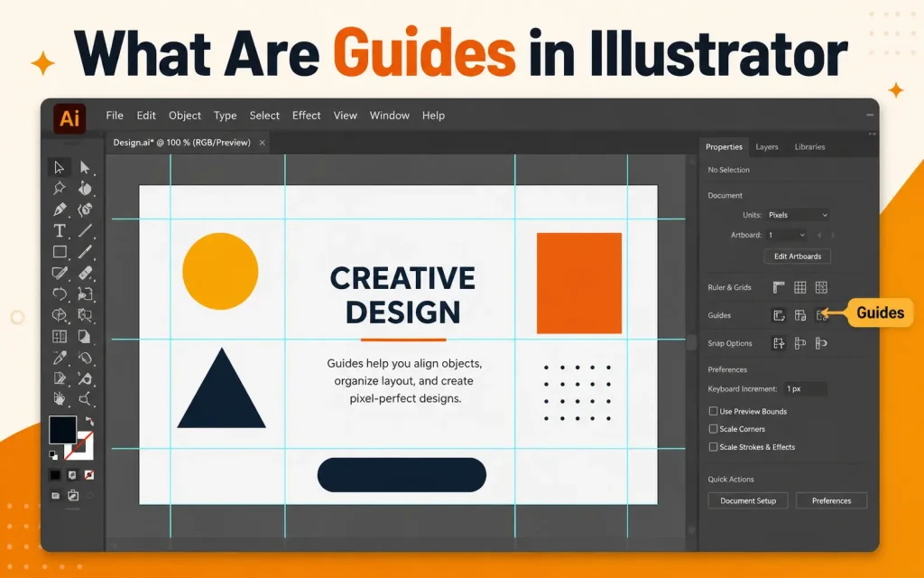Activate the Hand tool
924x578 pixels.
(x=59, y=399)
